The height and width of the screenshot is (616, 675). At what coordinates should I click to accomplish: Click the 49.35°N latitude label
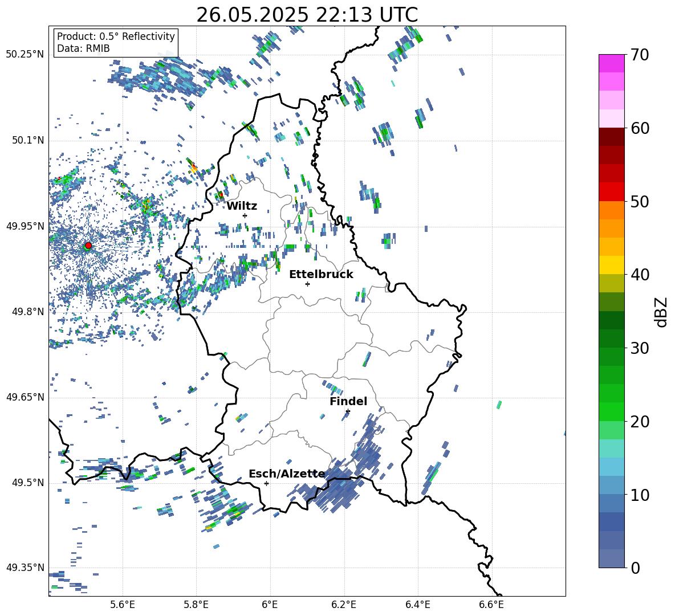point(25,568)
